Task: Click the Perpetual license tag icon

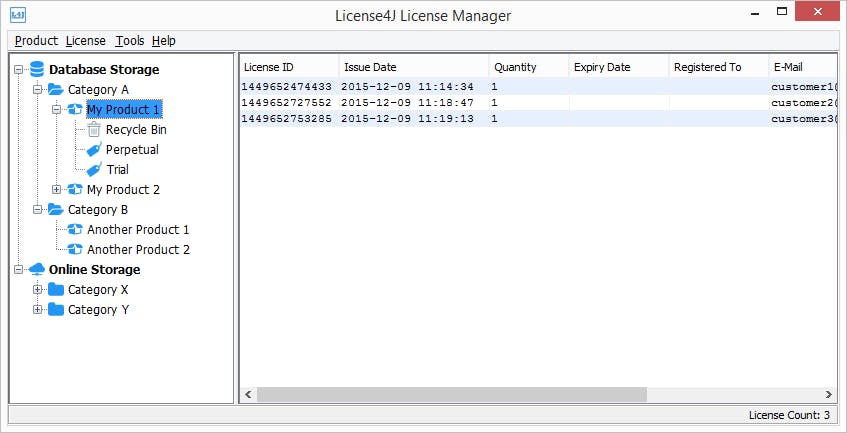Action: point(94,150)
